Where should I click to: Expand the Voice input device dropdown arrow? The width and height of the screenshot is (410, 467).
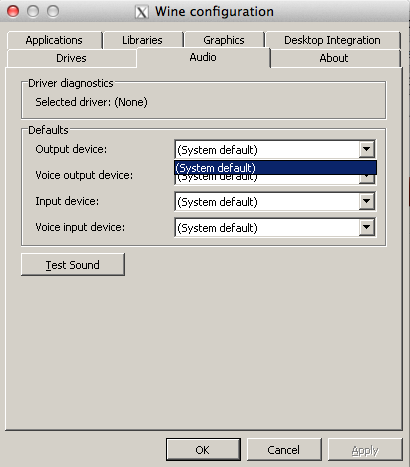pyautogui.click(x=367, y=227)
